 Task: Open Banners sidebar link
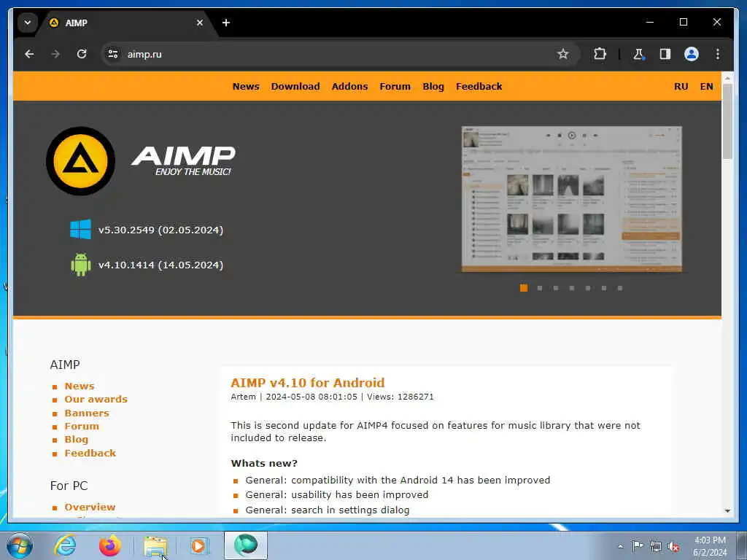(87, 413)
